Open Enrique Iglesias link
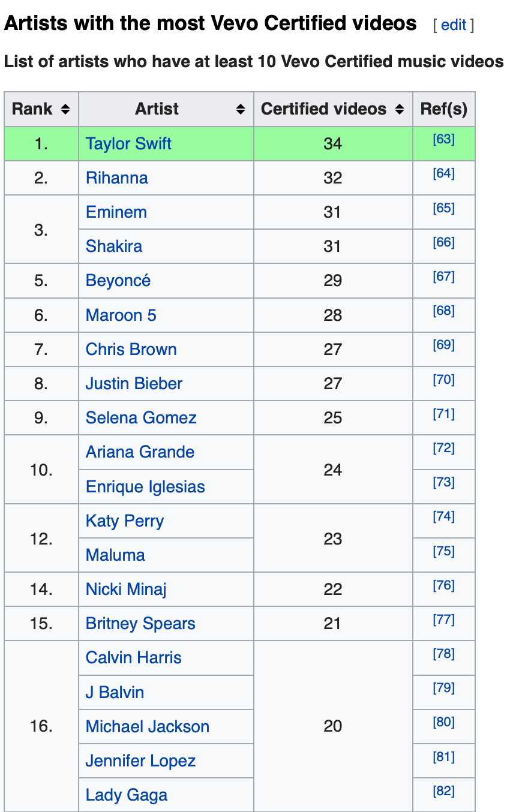 145,487
